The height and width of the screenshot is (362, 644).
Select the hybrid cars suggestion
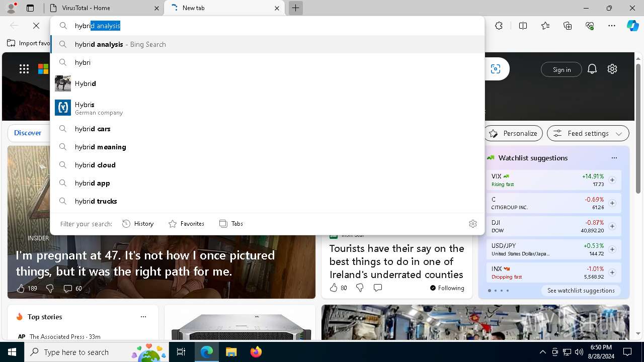click(267, 129)
